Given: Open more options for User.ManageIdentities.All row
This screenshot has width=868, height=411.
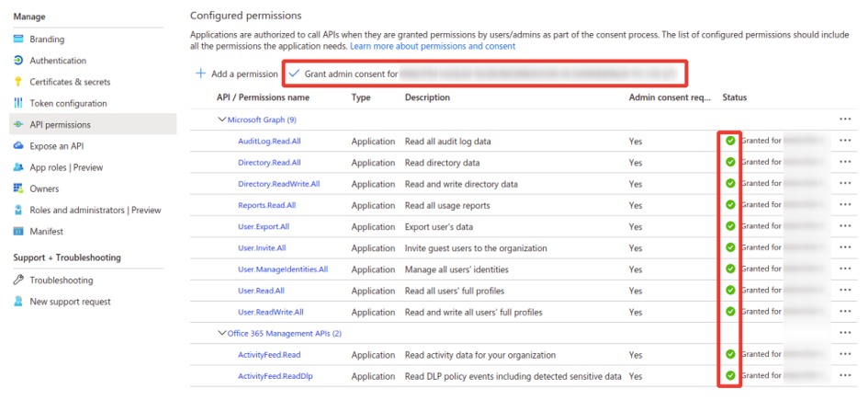Looking at the screenshot, I should pos(845,268).
